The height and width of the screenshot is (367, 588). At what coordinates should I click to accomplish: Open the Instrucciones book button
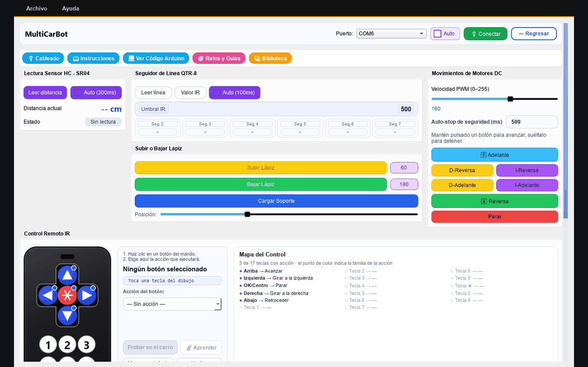tap(94, 58)
